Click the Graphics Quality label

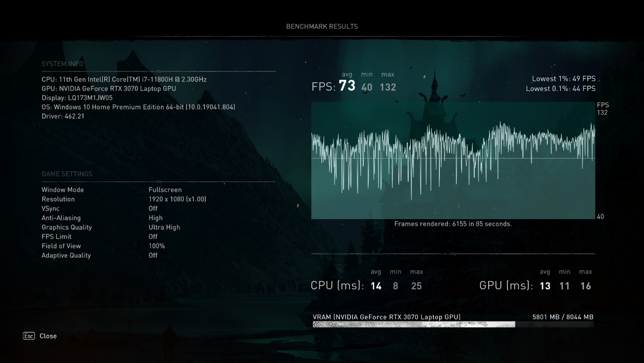point(67,227)
